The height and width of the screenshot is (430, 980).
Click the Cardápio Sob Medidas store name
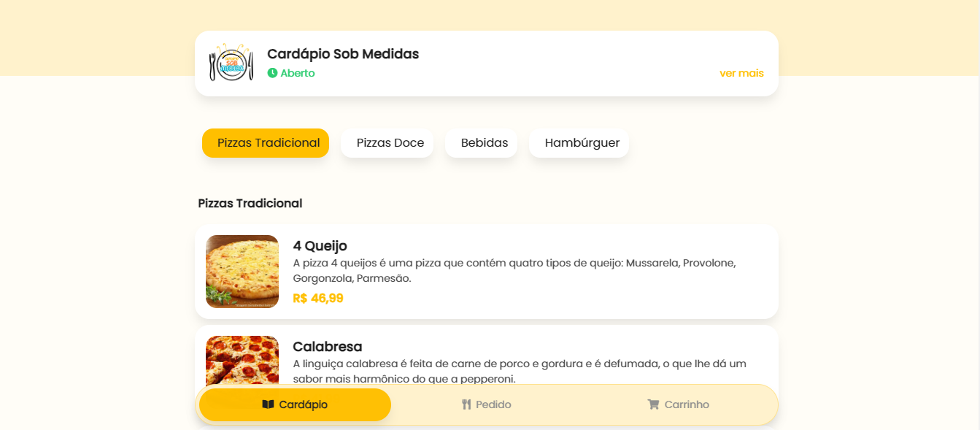[x=343, y=53]
